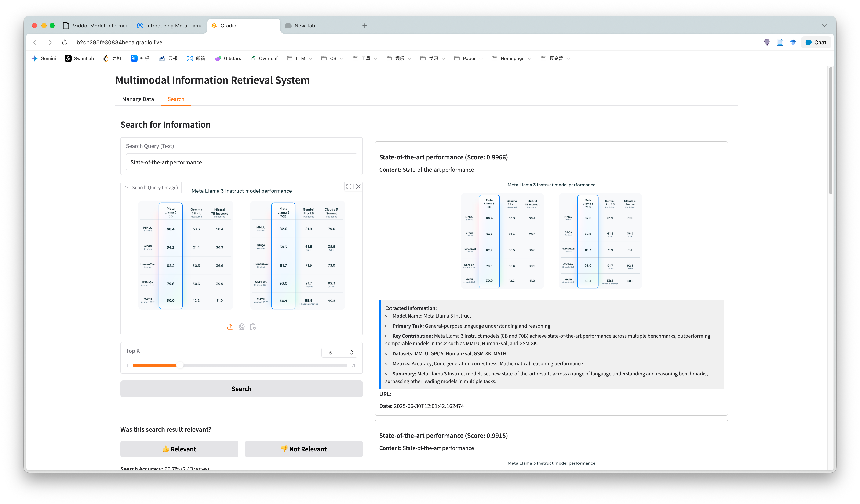This screenshot has height=504, width=860.
Task: Switch to Introducing Meta Llama browser tab
Action: tap(169, 26)
